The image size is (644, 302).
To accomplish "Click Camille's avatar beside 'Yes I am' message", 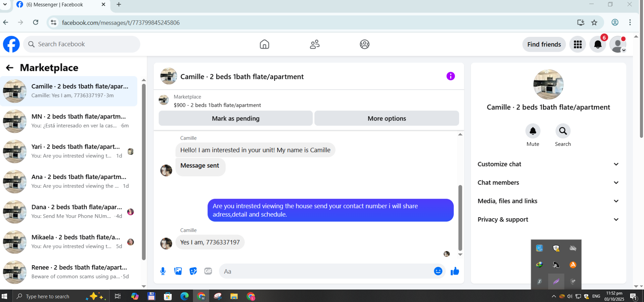I will click(x=166, y=243).
